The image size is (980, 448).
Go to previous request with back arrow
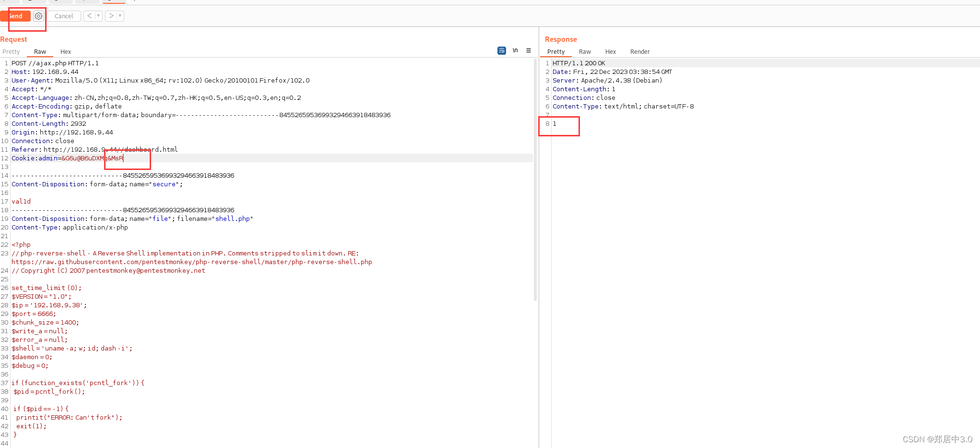click(x=89, y=16)
